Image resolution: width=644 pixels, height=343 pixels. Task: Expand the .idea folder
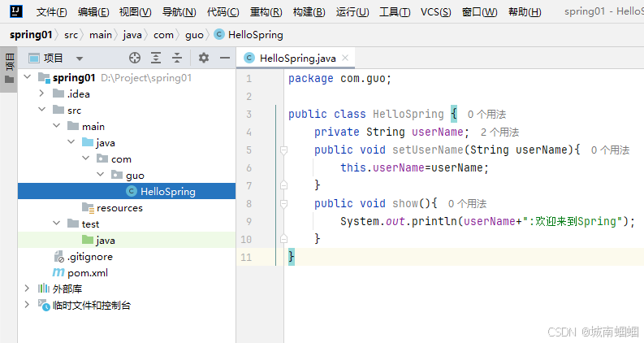point(41,94)
